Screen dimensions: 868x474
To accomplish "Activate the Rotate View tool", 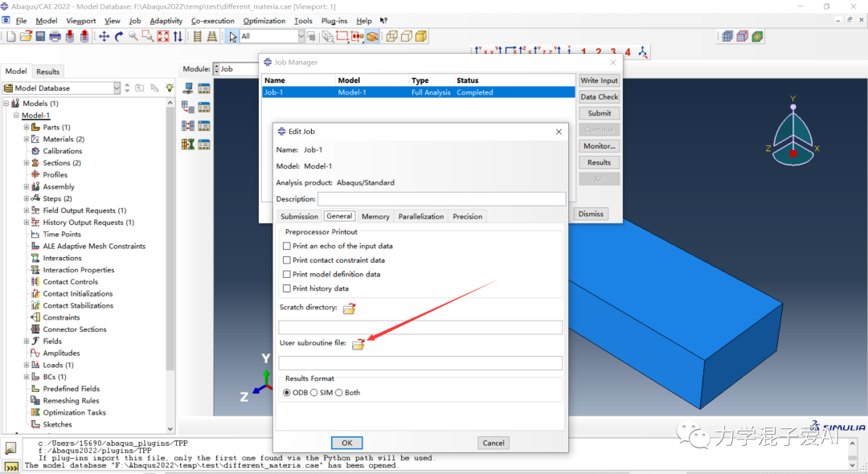I will [x=120, y=35].
